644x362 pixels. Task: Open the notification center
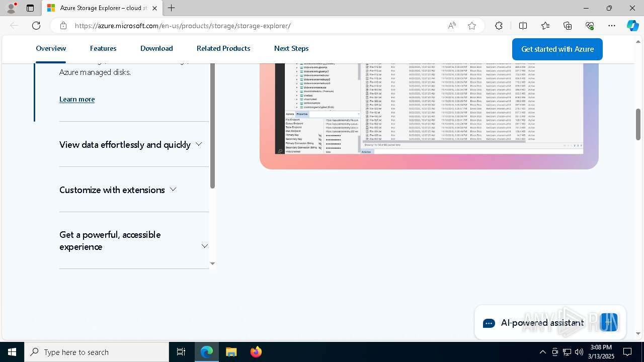click(x=627, y=352)
